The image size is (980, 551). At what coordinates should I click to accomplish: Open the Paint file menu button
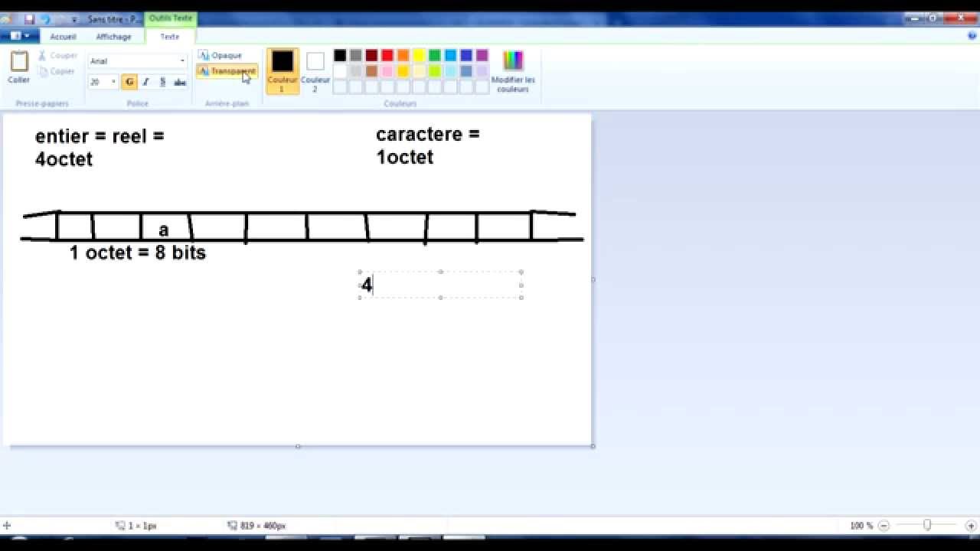tap(20, 36)
